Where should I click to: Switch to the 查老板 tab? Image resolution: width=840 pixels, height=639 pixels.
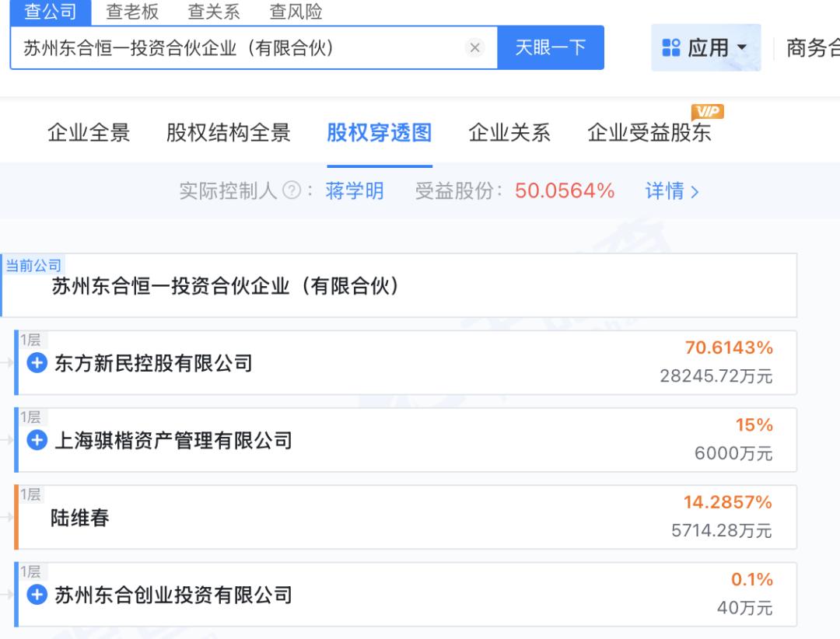(132, 12)
